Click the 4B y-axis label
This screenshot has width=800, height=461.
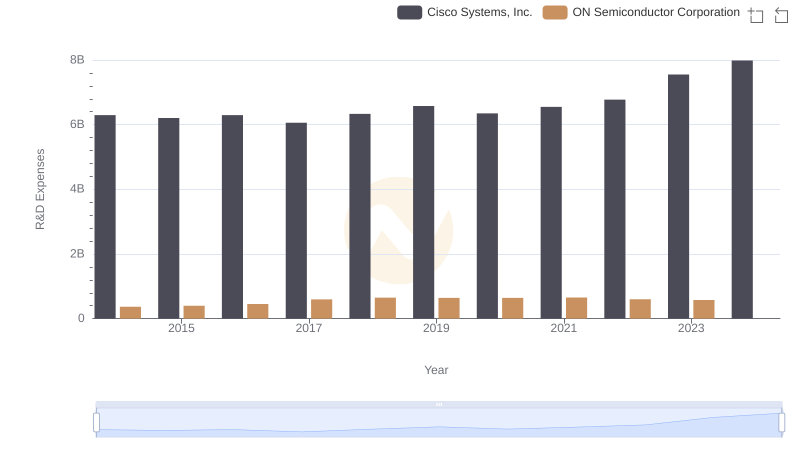[77, 189]
